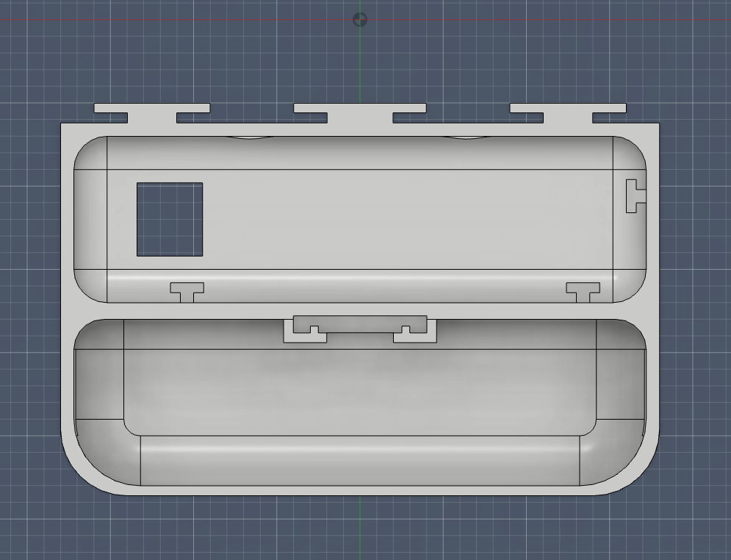Pick the center latch bracket between compartments
The image size is (731, 560).
[x=360, y=329]
